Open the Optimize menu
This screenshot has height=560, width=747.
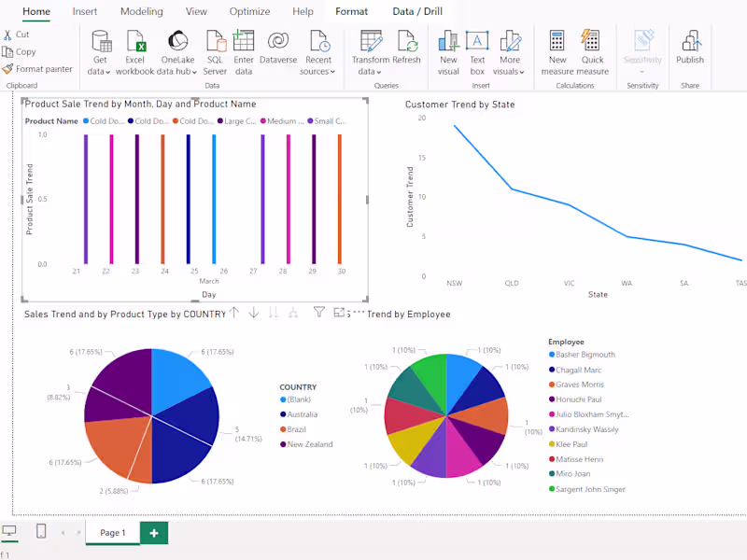[249, 11]
